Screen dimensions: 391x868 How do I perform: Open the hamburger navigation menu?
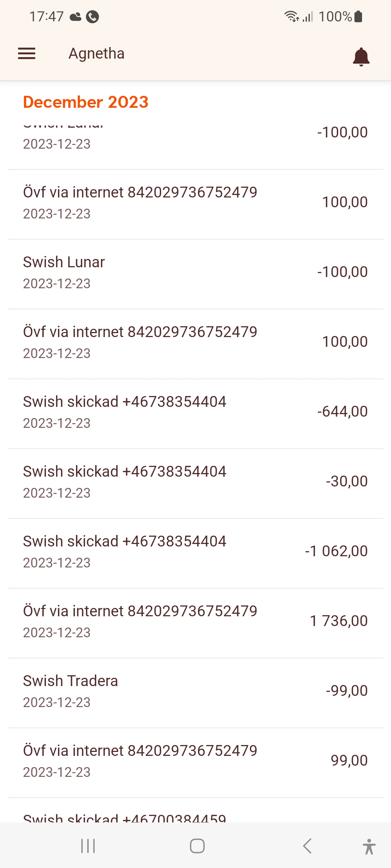pos(27,54)
